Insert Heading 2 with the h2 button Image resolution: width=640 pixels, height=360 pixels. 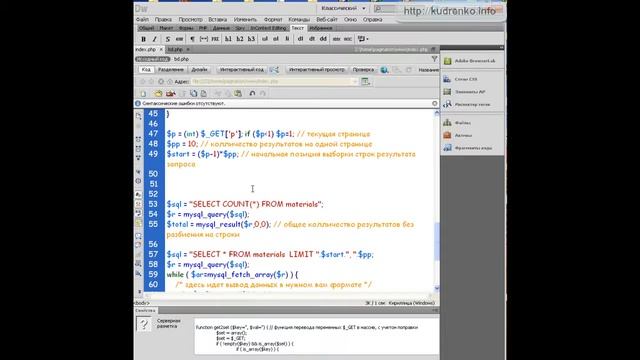tap(240, 39)
